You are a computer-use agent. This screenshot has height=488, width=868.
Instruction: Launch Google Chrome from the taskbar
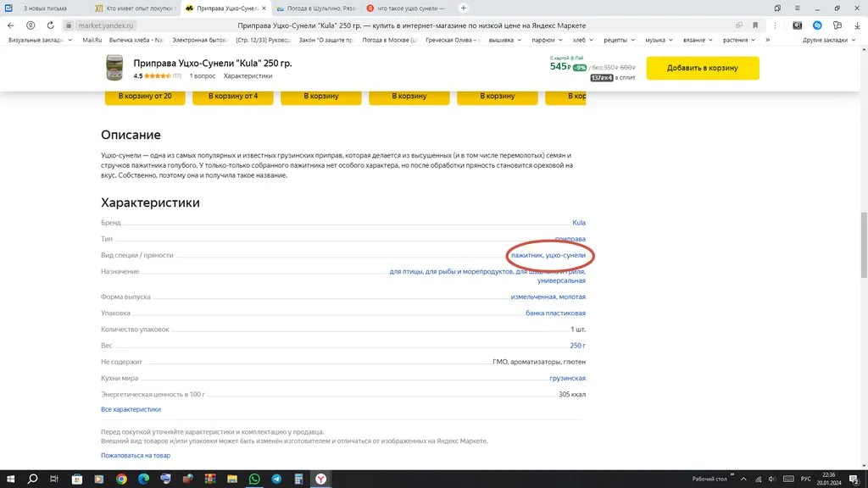121,479
